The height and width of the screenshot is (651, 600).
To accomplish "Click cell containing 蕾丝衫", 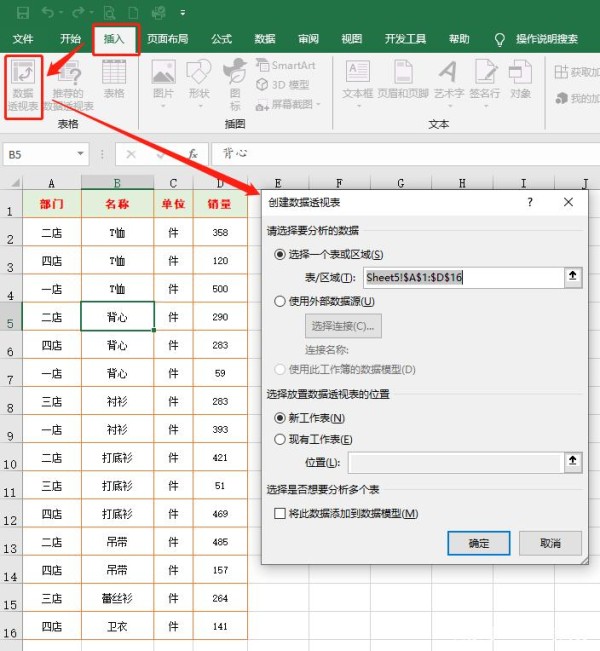I will [117, 598].
